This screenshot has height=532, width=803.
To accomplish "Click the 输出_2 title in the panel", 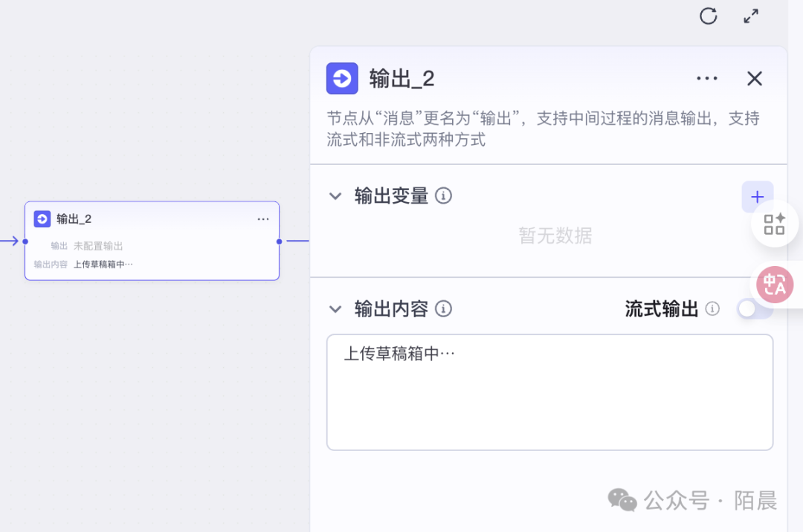I will tap(401, 79).
